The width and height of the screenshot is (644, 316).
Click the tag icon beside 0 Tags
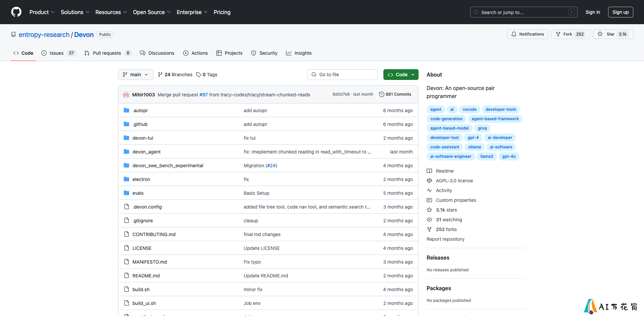[199, 75]
